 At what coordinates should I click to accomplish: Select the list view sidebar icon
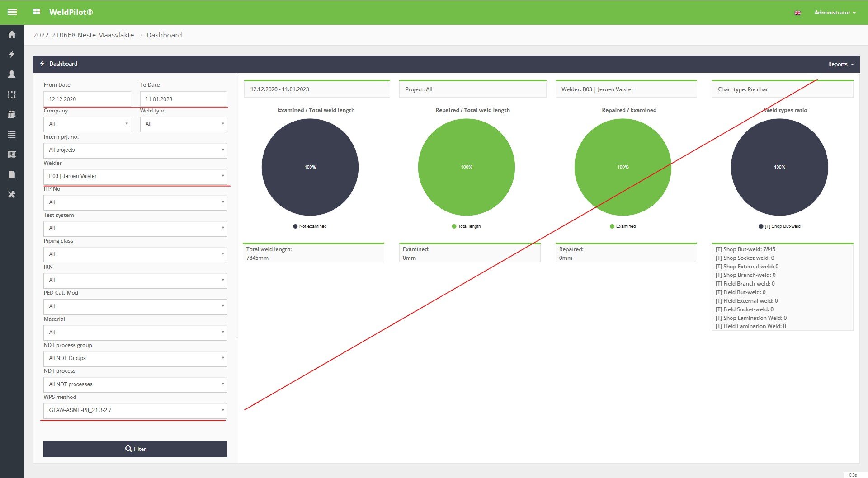tap(12, 135)
